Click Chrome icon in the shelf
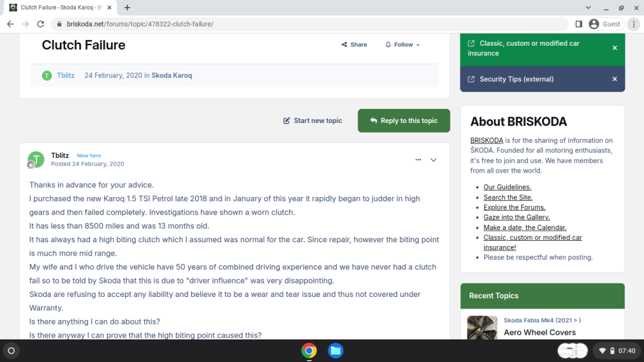 [x=309, y=351]
